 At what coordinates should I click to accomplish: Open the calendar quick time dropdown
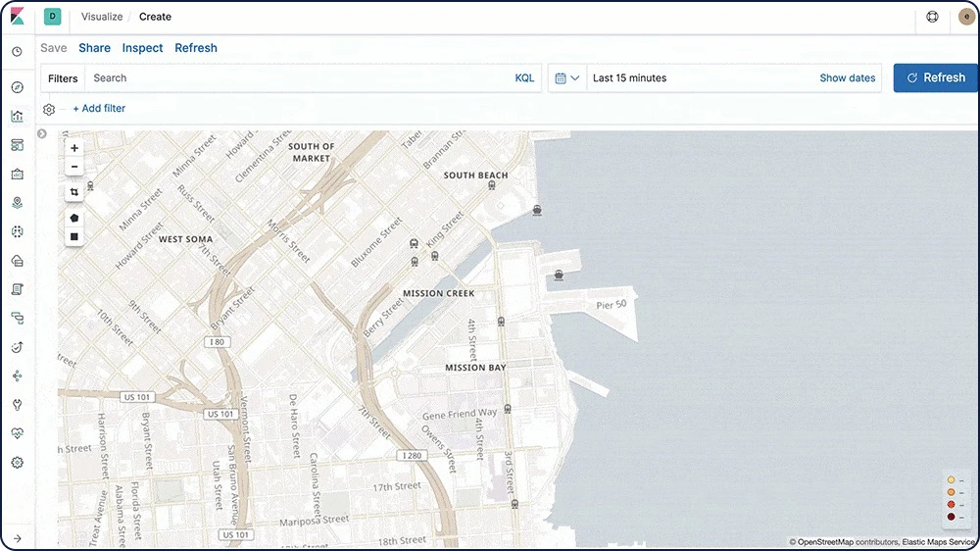click(567, 78)
